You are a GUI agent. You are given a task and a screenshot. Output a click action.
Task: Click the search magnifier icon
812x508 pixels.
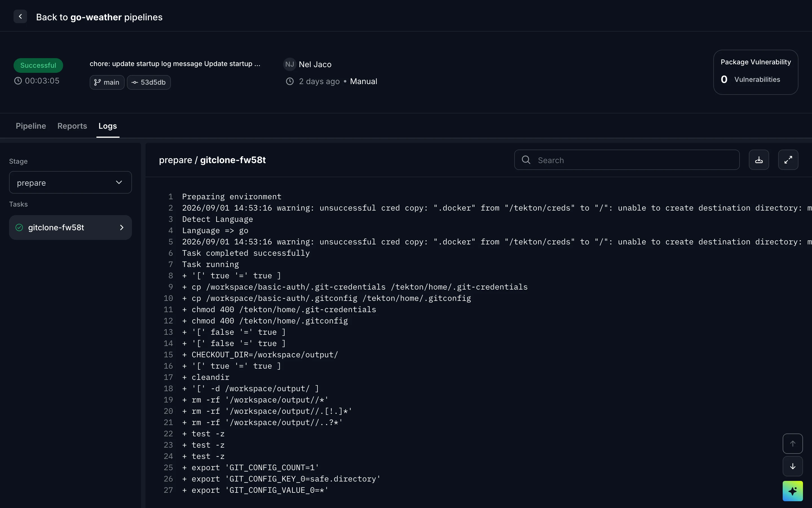tap(526, 160)
